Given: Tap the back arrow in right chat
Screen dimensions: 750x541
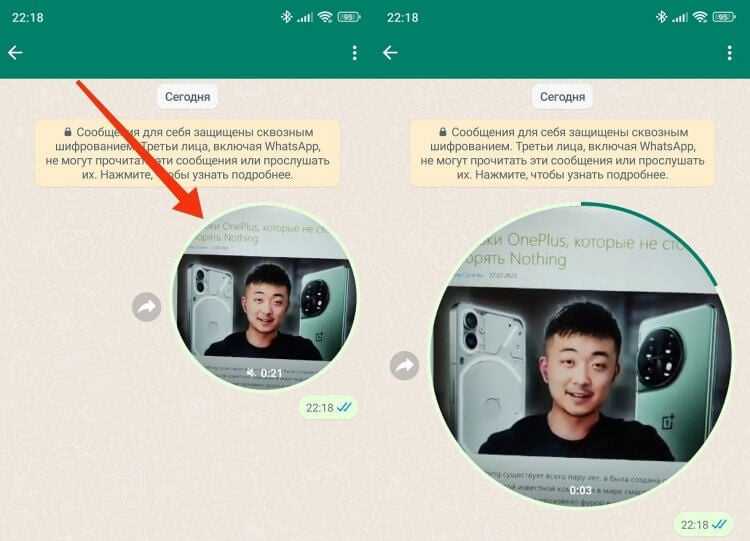Looking at the screenshot, I should point(390,53).
